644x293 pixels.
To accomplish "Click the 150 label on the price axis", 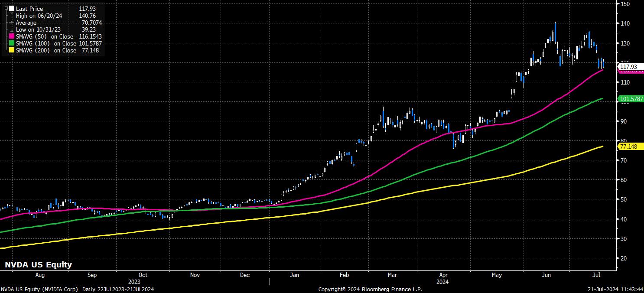I will pos(625,4).
